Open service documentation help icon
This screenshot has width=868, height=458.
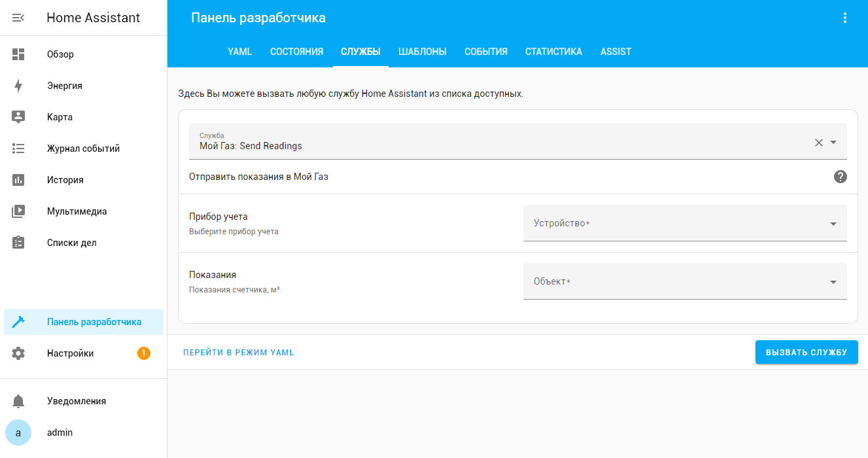[841, 177]
